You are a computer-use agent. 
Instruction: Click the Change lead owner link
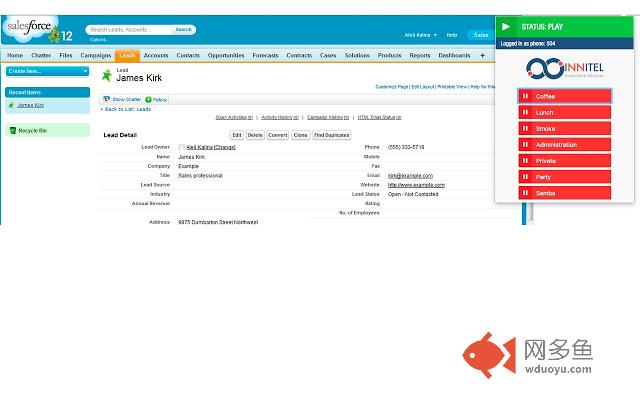(x=225, y=147)
